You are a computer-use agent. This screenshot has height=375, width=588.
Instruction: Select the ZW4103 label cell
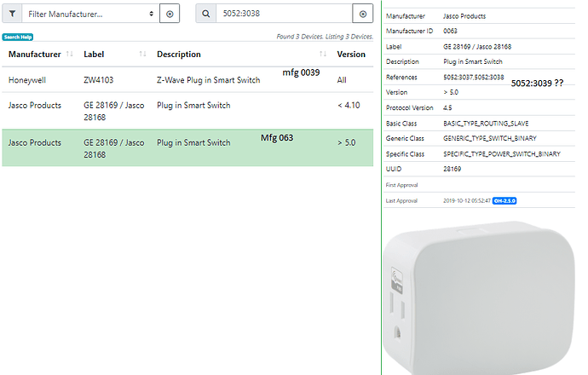[99, 80]
